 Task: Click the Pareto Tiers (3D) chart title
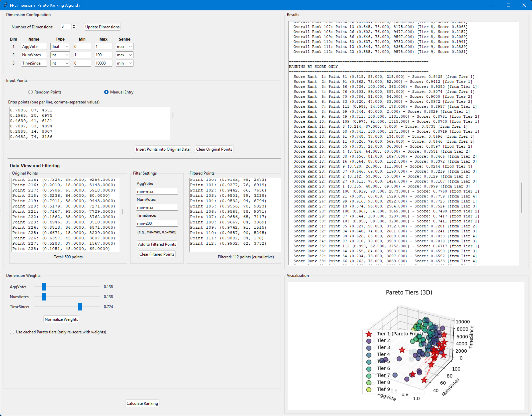pos(409,292)
